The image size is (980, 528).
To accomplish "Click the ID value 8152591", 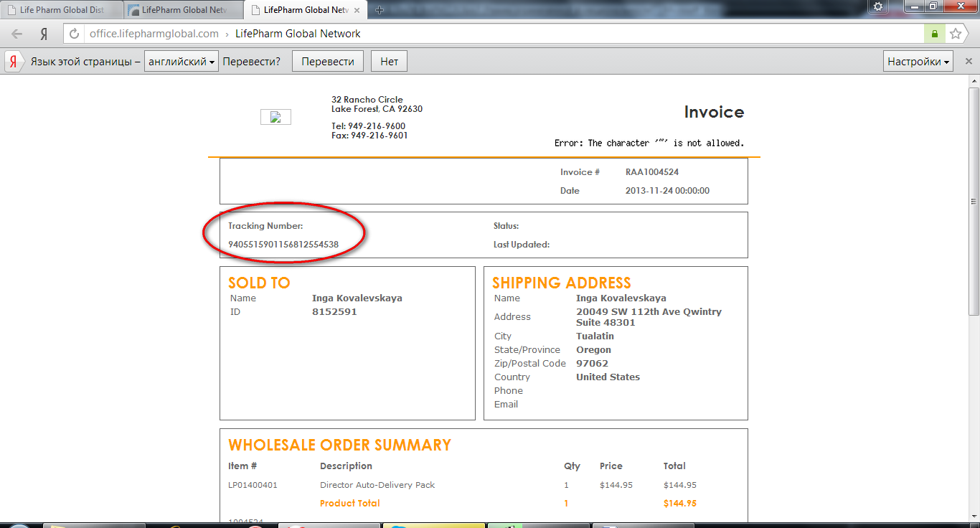I will coord(334,312).
